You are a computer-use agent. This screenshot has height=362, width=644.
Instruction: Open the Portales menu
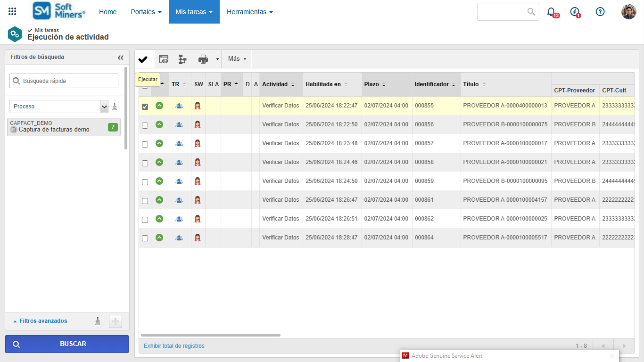(x=146, y=12)
